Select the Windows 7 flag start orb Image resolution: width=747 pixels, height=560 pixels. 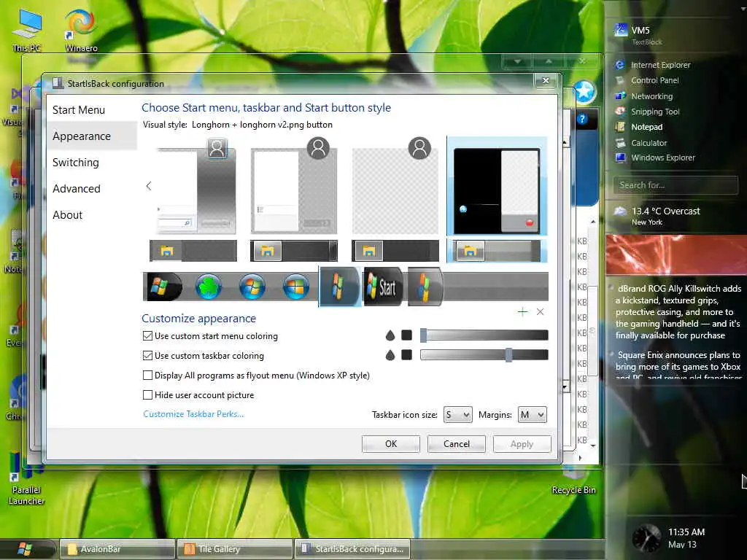pos(163,287)
